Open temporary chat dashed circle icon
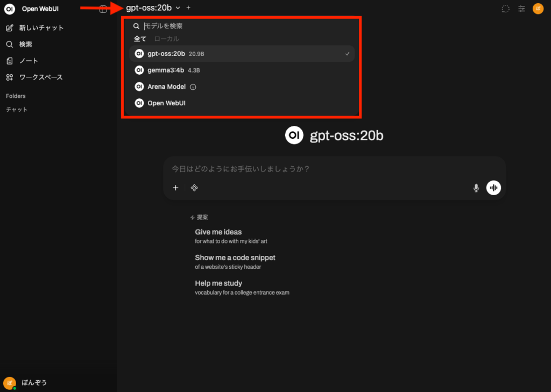551x392 pixels. (x=505, y=9)
